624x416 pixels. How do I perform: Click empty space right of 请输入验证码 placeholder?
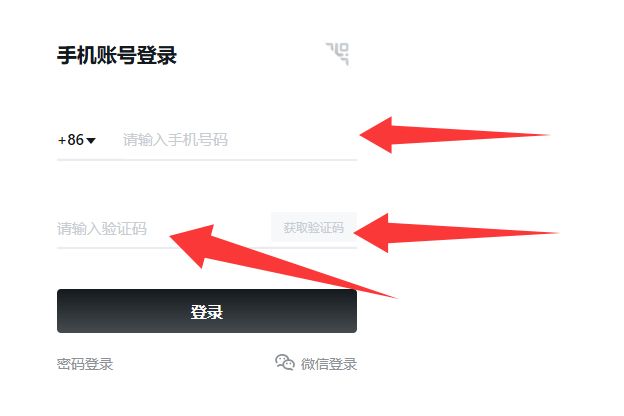click(x=209, y=229)
